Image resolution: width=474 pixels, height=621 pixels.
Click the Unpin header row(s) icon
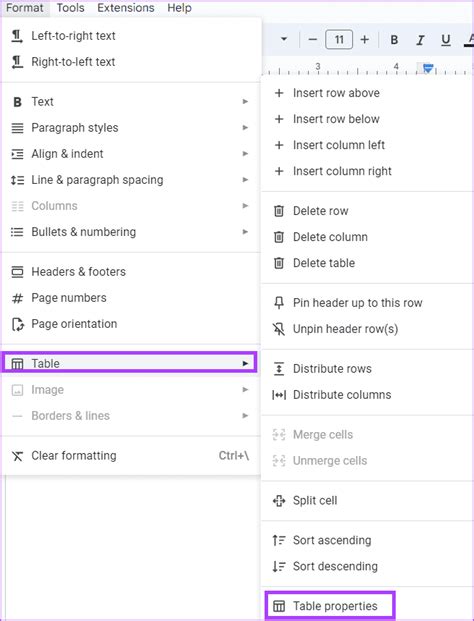point(279,329)
